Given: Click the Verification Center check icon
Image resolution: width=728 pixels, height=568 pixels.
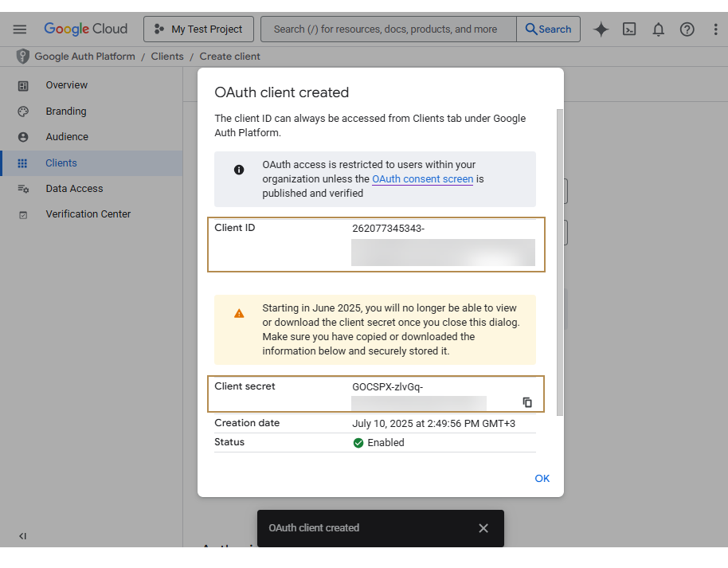Looking at the screenshot, I should pyautogui.click(x=23, y=215).
